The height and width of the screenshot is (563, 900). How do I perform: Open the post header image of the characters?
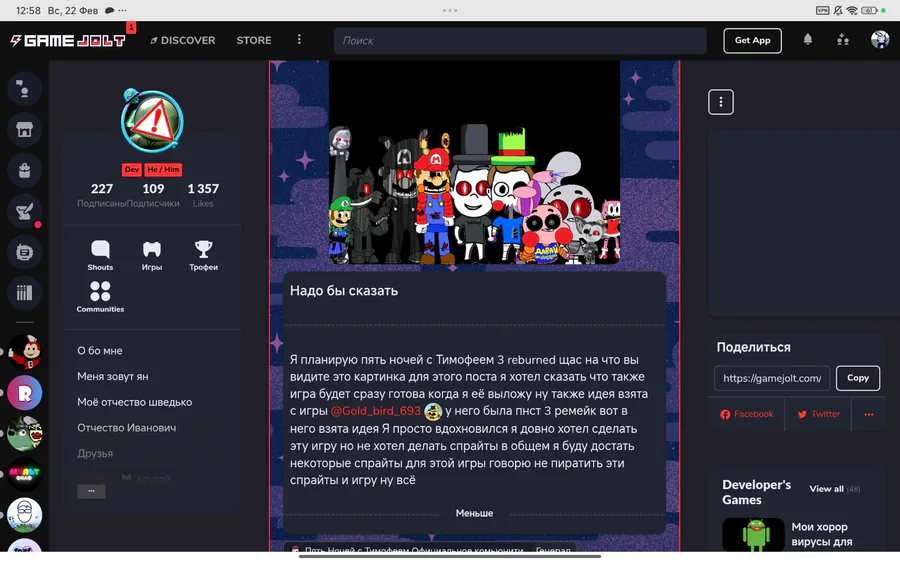pos(474,162)
